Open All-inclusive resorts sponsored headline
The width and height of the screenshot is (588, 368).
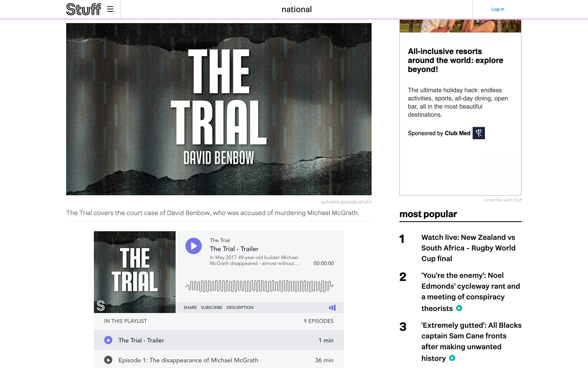pos(455,60)
